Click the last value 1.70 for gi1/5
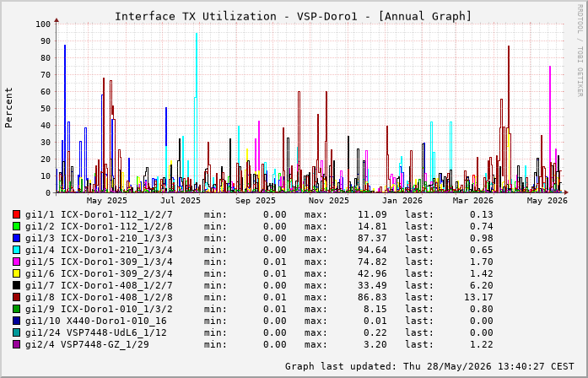588x378 pixels. pyautogui.click(x=482, y=262)
